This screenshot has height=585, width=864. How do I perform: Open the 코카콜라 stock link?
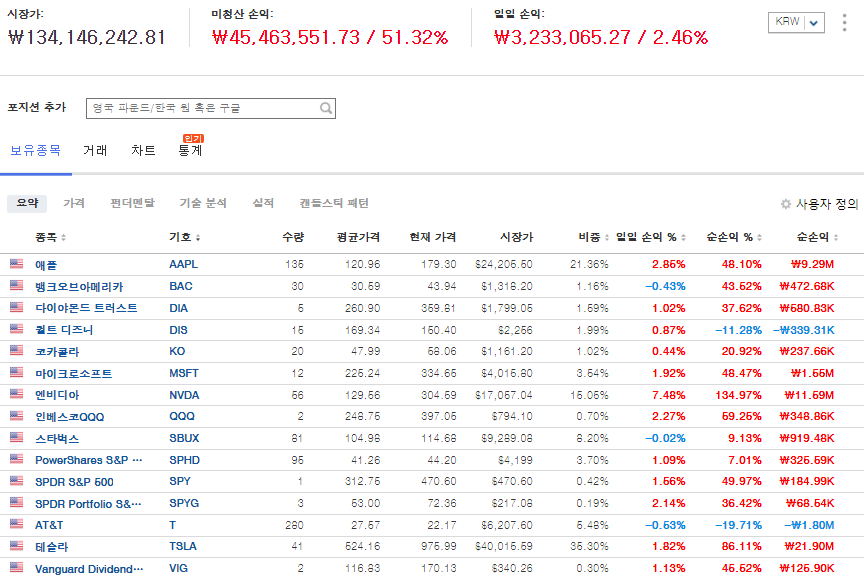(x=57, y=351)
